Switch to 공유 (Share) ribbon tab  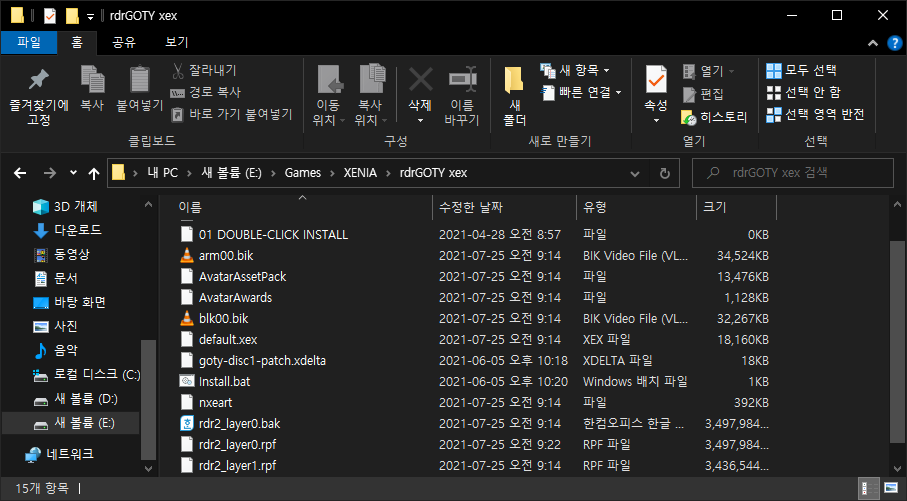(x=123, y=42)
